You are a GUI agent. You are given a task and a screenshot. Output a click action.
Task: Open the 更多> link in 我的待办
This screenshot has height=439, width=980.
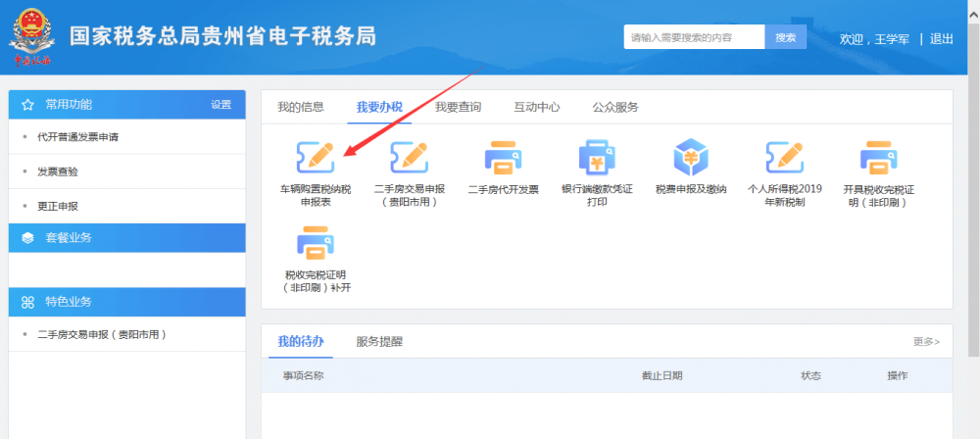(926, 341)
